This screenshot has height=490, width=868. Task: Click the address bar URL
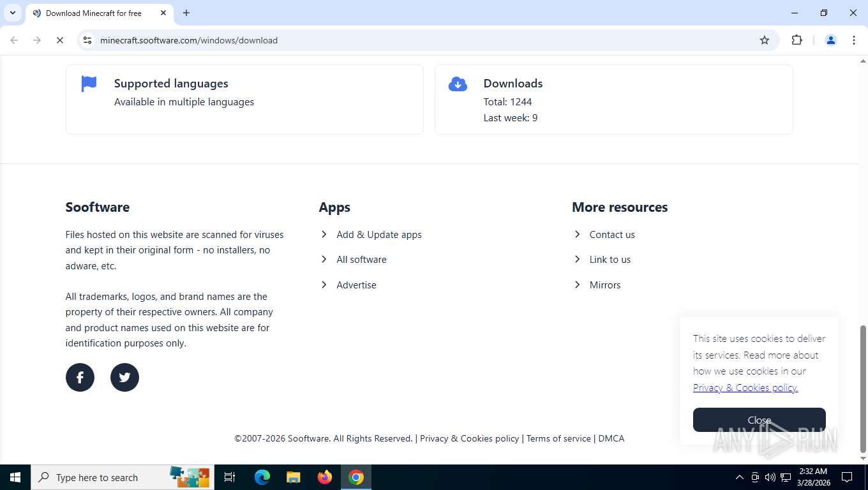tap(189, 40)
